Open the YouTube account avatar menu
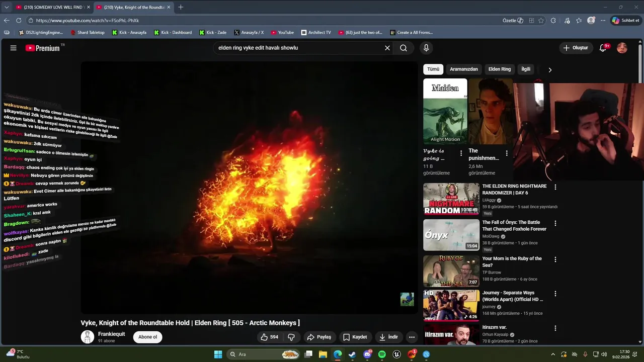644x362 pixels. click(x=622, y=48)
